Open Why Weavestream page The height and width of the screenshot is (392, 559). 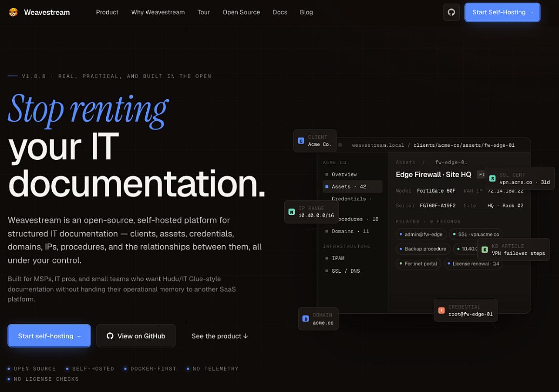click(x=158, y=12)
